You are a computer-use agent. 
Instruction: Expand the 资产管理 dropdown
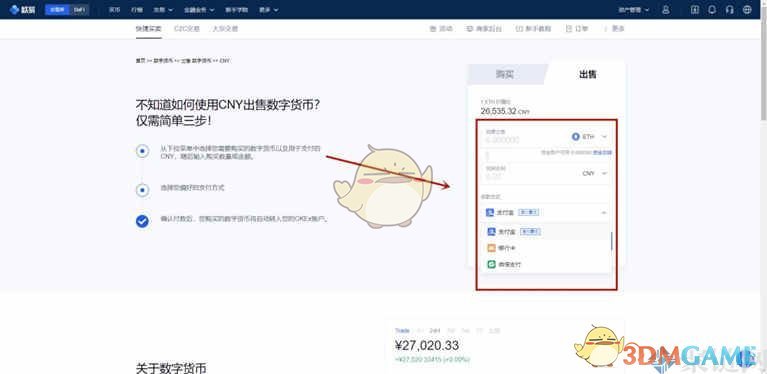[633, 9]
